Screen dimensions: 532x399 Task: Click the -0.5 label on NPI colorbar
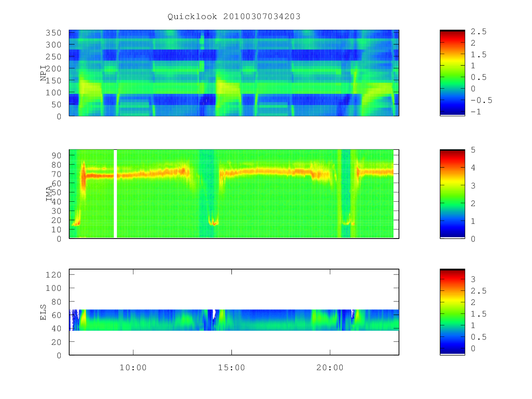[x=481, y=100]
